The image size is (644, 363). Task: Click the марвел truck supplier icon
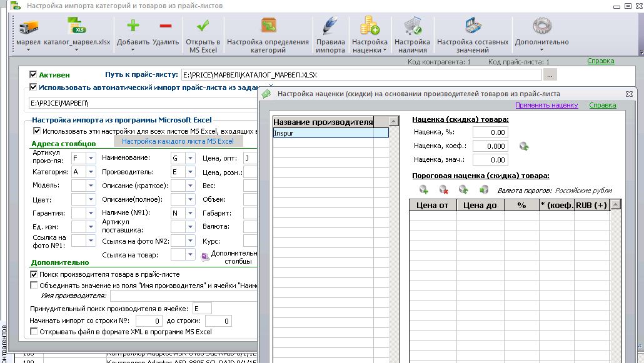(x=28, y=27)
